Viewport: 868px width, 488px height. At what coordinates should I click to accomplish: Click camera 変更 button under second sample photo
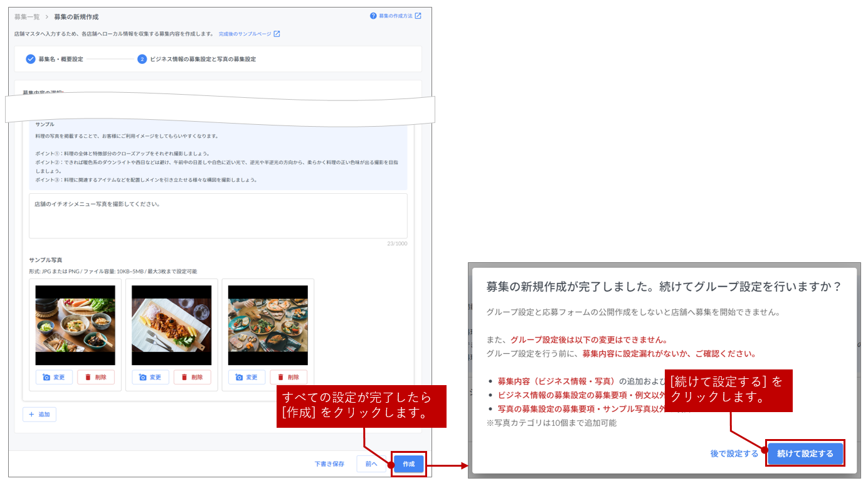coord(151,377)
